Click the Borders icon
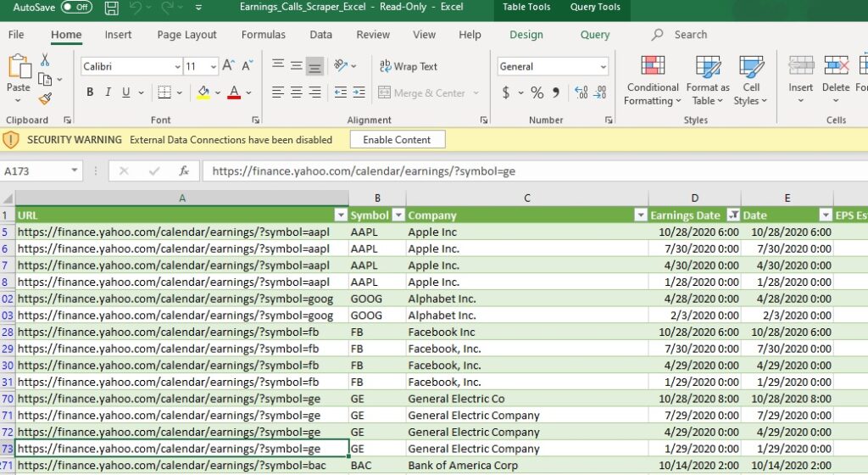868x475 pixels. (x=164, y=92)
